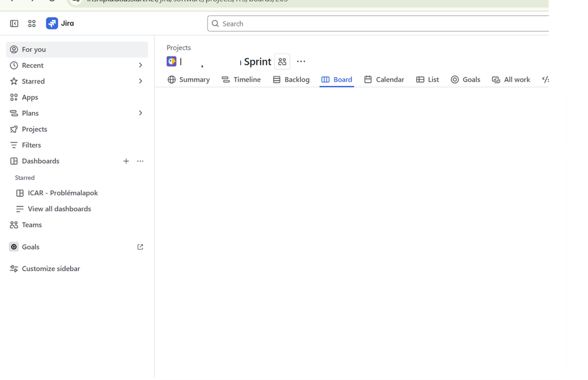Switch to the Backlog tab
The width and height of the screenshot is (588, 380).
(291, 79)
